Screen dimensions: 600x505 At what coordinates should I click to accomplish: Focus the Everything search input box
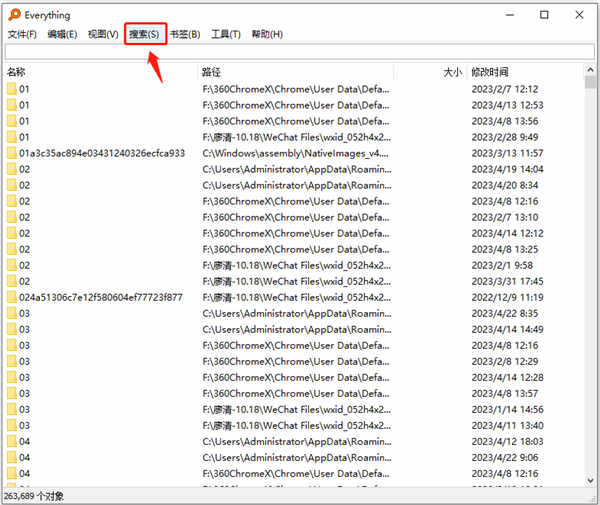click(x=300, y=52)
